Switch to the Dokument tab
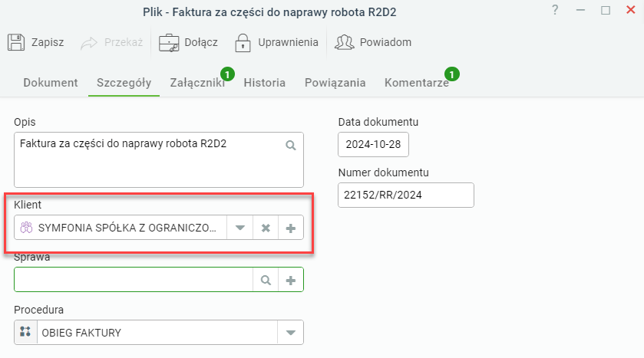Image resolution: width=644 pixels, height=358 pixels. (51, 83)
